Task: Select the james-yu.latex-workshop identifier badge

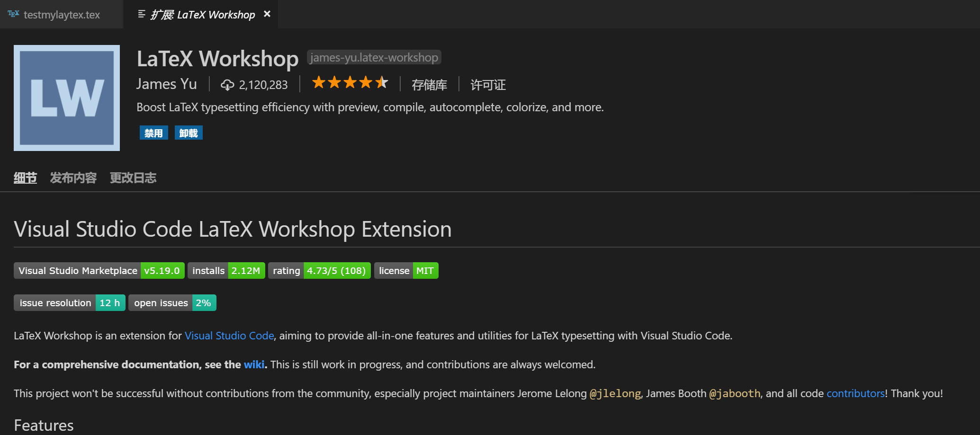Action: 374,57
